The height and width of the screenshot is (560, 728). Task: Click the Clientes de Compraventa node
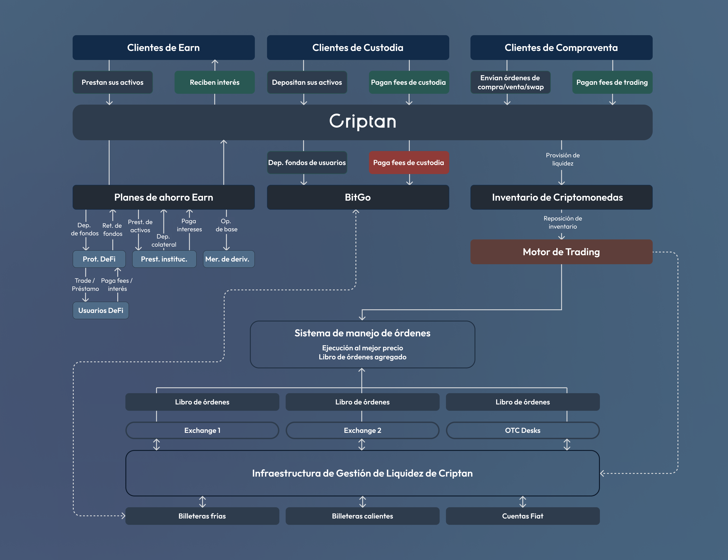[x=561, y=47]
